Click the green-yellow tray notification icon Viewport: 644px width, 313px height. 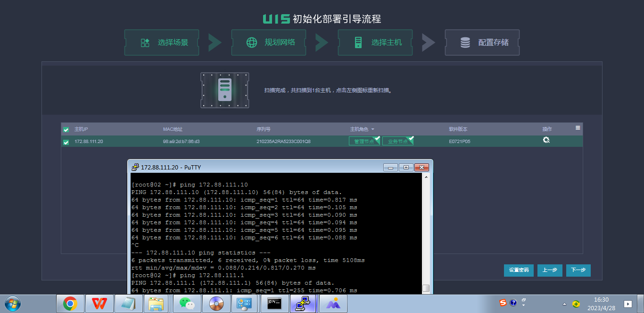click(576, 304)
